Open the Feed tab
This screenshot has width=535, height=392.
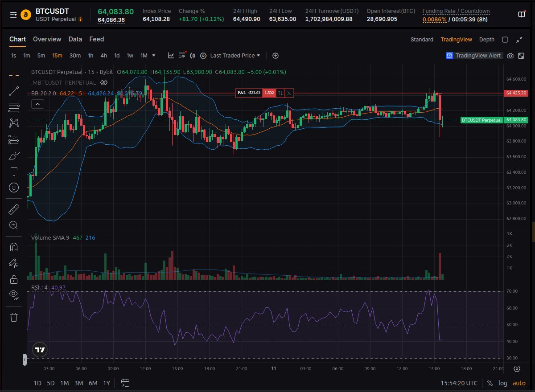pos(97,39)
